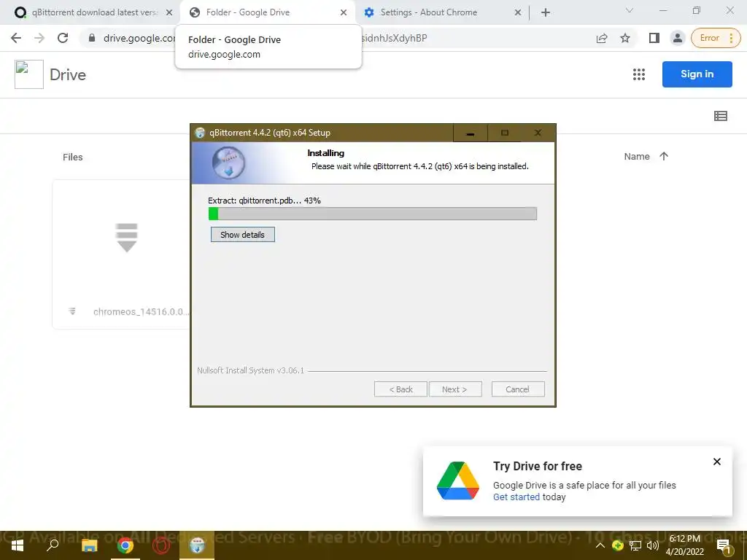747x560 pixels.
Task: Click the Sign in button
Action: coord(697,74)
